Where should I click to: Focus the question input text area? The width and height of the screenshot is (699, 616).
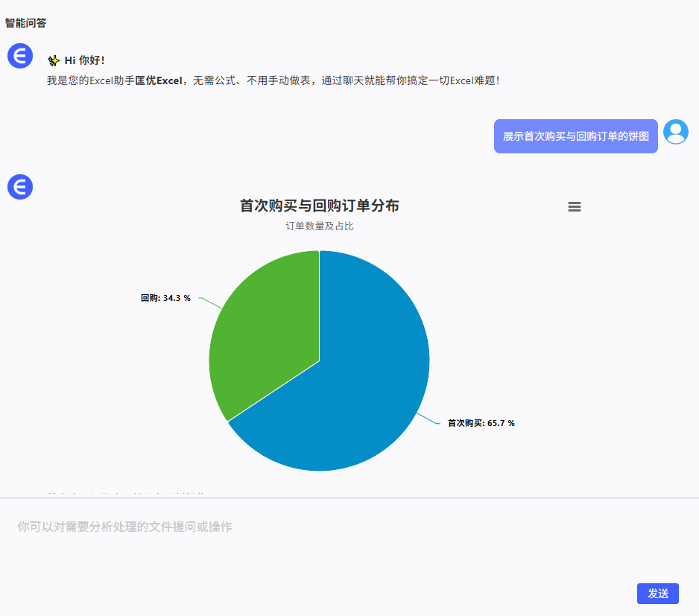pos(349,539)
